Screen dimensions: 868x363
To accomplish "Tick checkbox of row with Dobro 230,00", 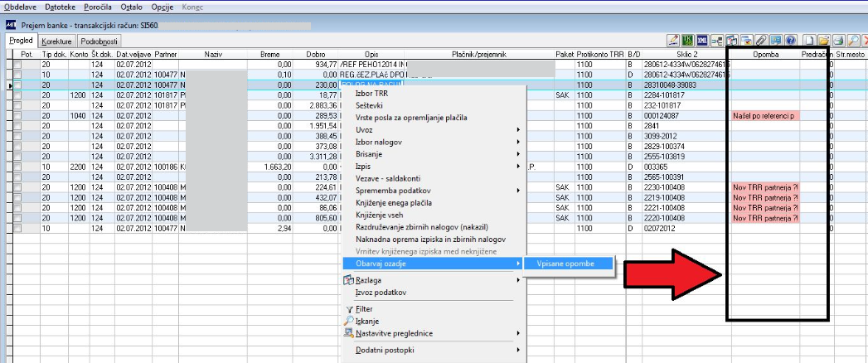I will click(x=17, y=85).
